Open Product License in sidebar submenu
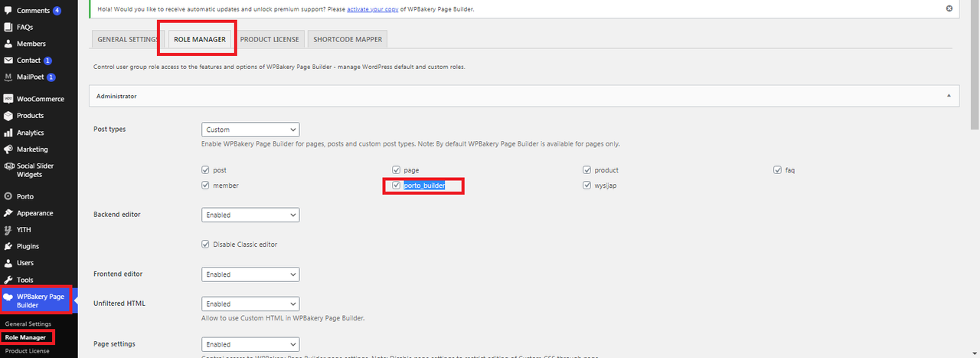This screenshot has height=358, width=980. tap(27, 351)
